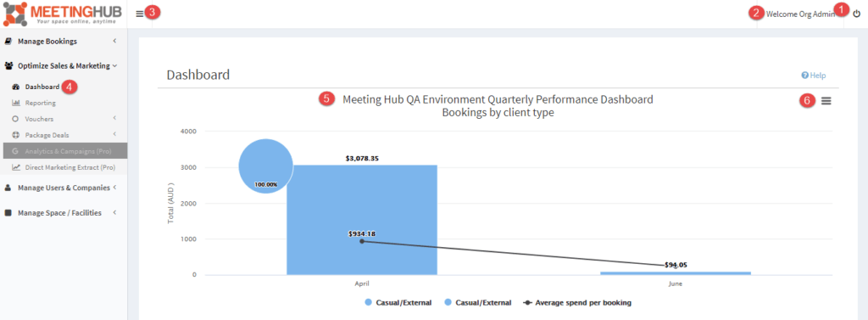
Task: Click the Manage Bookings chevron arrow
Action: [x=114, y=41]
